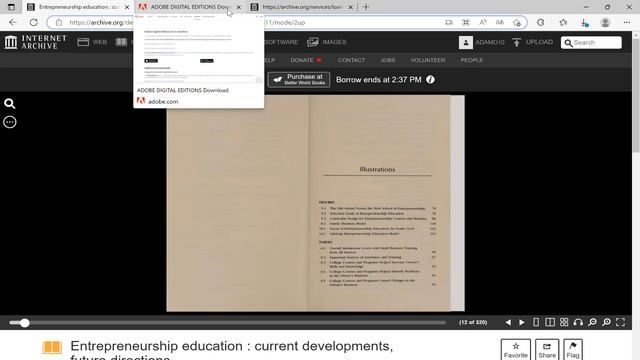
Task: Reload the page with the refresh button
Action: [33, 22]
